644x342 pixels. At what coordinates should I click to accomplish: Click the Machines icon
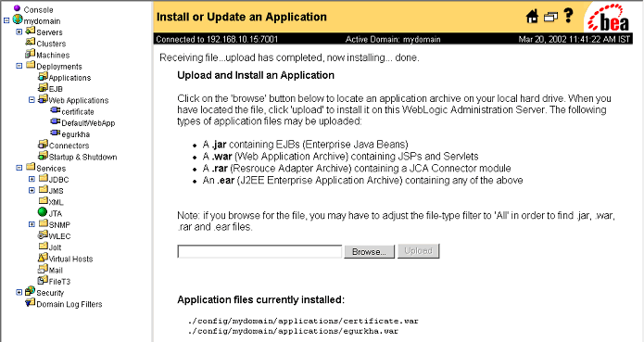point(30,54)
